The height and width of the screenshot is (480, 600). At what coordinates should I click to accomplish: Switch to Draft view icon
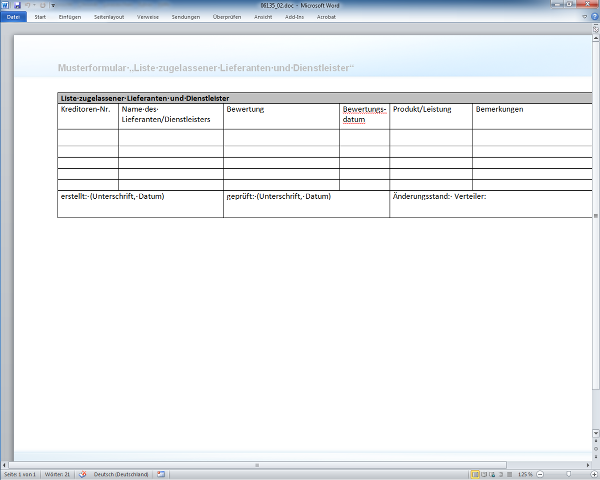click(508, 473)
